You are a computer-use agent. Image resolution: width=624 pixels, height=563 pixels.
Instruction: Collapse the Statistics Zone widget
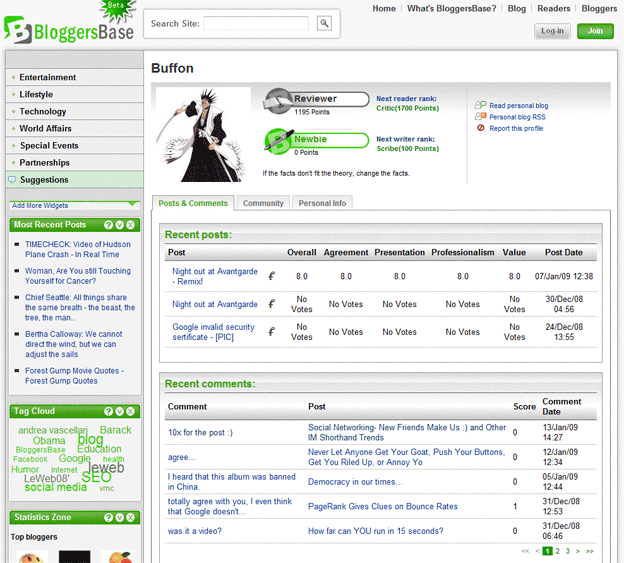(x=119, y=518)
